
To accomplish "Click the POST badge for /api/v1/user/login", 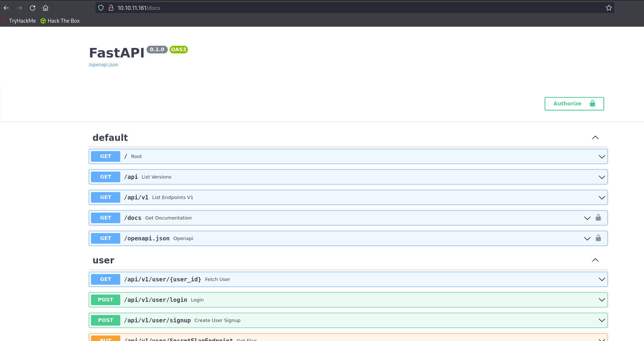I will [x=106, y=300].
